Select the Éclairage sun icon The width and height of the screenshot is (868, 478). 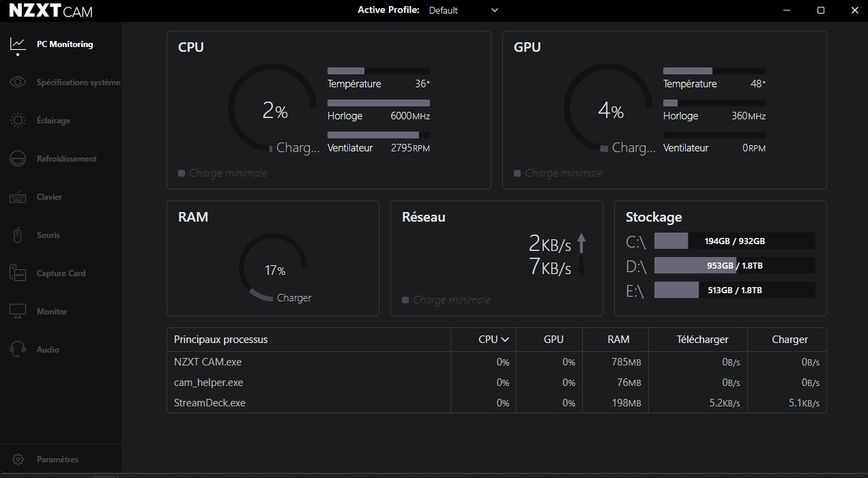[18, 121]
